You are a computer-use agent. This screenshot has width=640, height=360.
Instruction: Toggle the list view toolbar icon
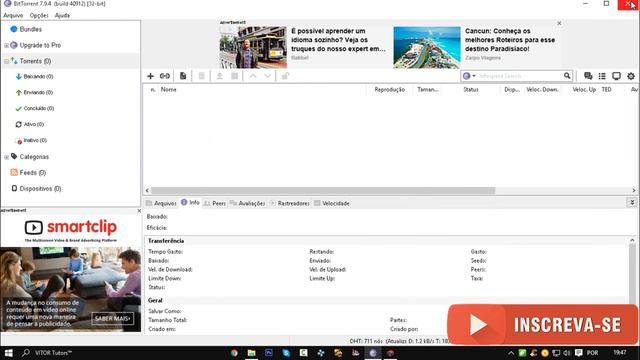(602, 76)
